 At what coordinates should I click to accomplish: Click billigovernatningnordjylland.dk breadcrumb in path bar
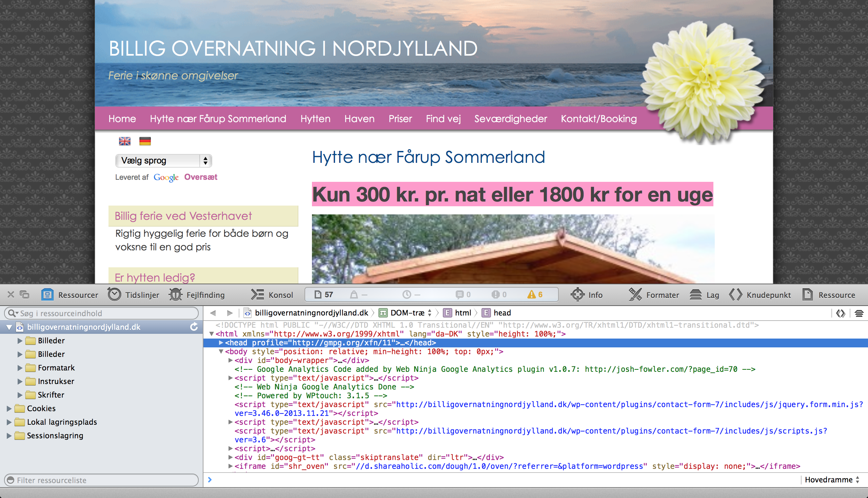(x=306, y=313)
